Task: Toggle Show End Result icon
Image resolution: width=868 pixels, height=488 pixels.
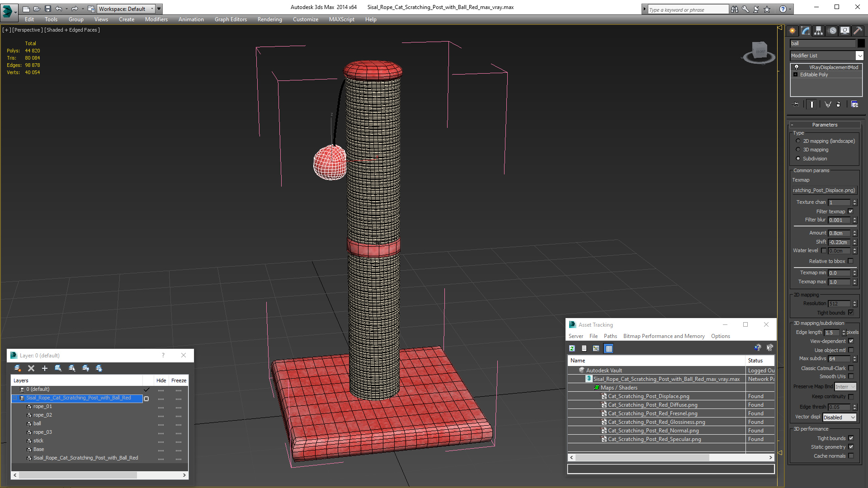Action: pyautogui.click(x=812, y=104)
